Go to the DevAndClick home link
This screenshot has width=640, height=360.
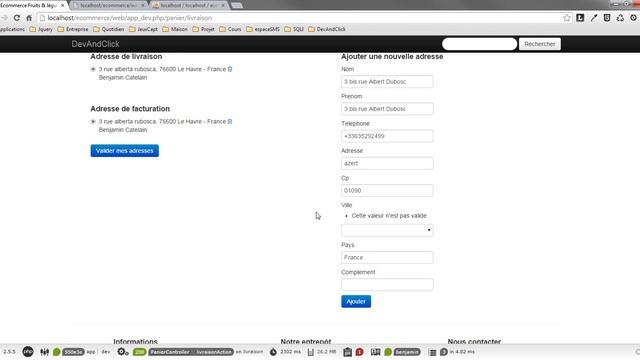pos(96,44)
